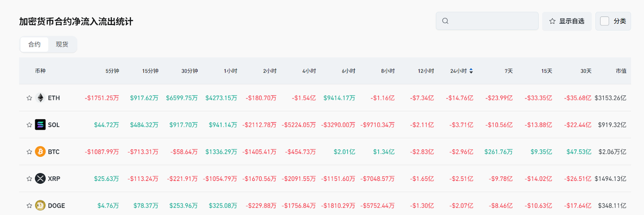
Task: Click the XRP coin logo
Action: [x=40, y=178]
